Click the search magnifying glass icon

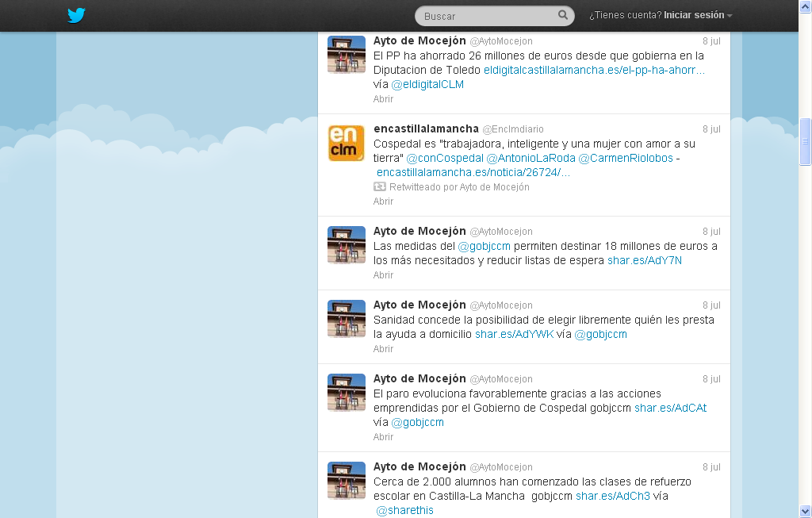click(563, 15)
